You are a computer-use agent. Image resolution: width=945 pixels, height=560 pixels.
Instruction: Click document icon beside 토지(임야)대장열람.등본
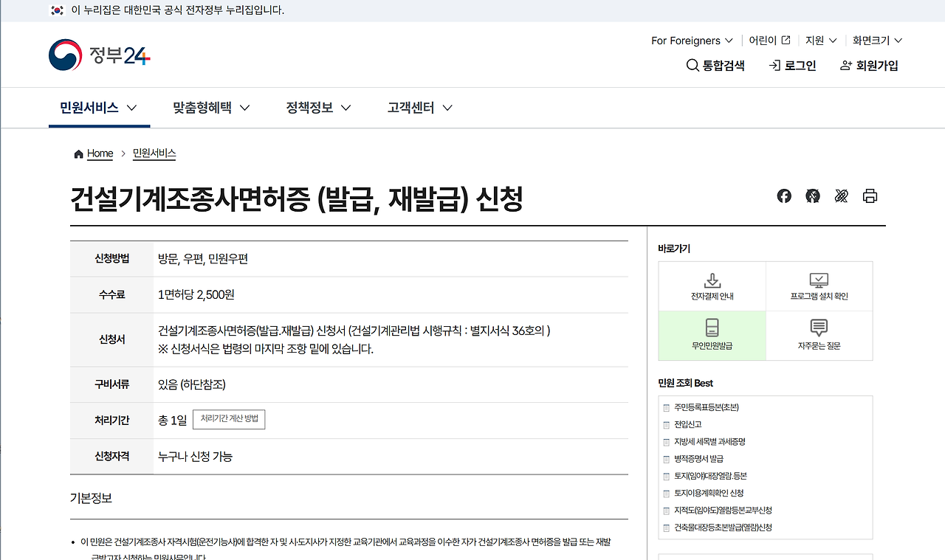coord(667,476)
